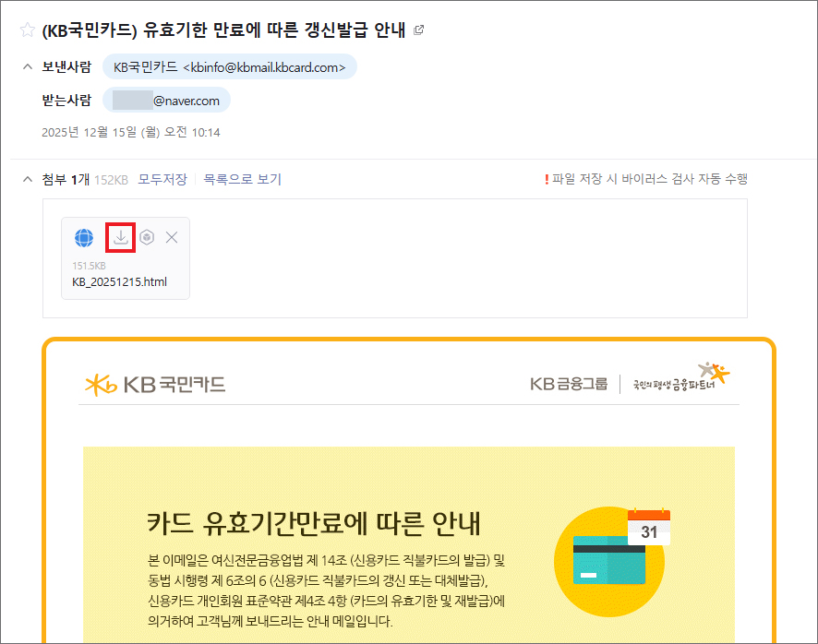Image resolution: width=818 pixels, height=644 pixels.
Task: Click the KB국민카드 logo in the email body
Action: tap(154, 384)
